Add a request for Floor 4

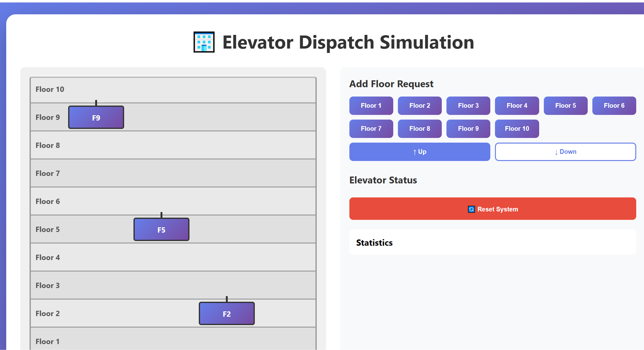[517, 106]
